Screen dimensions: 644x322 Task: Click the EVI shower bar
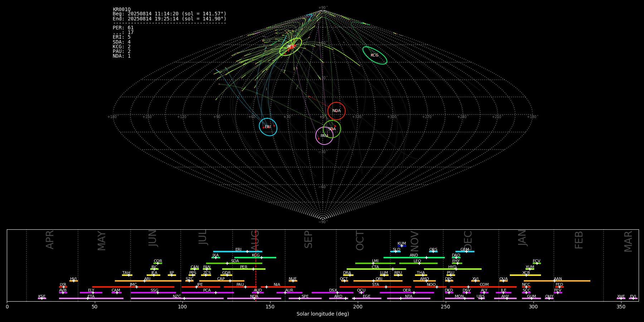(633, 298)
